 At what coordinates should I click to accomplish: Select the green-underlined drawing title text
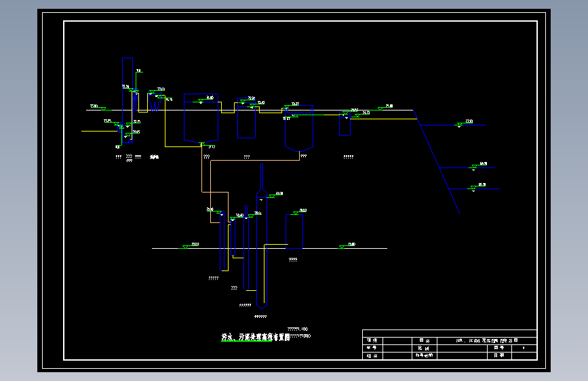(x=256, y=337)
